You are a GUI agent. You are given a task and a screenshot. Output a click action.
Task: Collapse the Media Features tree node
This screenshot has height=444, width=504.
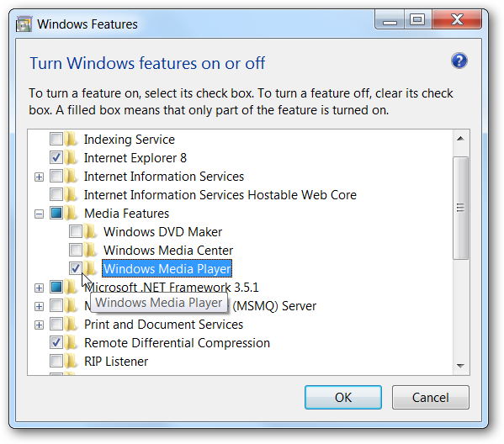[x=39, y=214]
